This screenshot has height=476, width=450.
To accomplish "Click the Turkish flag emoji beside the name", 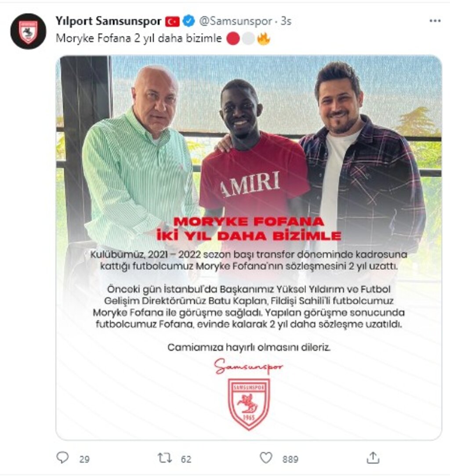I will (x=172, y=21).
